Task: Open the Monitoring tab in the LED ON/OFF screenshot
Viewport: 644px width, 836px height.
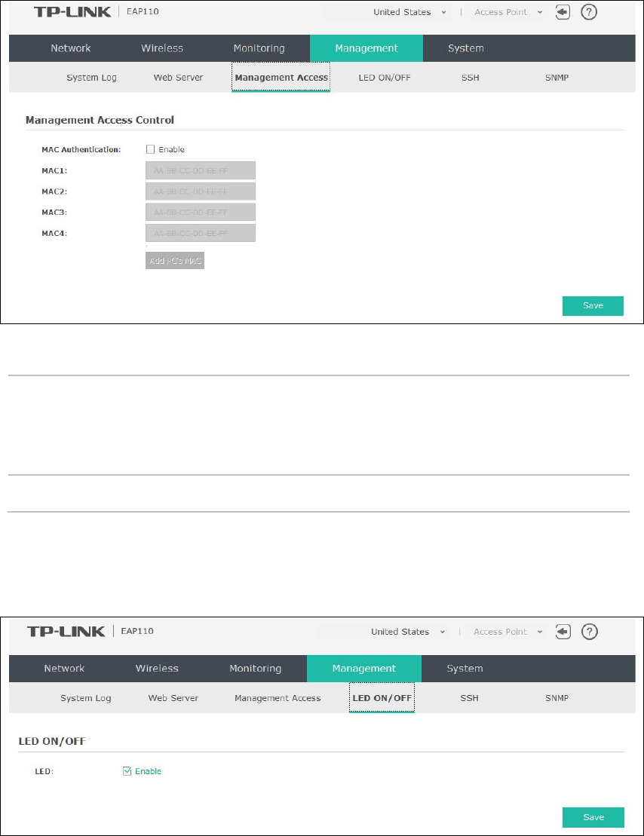Action: point(255,668)
